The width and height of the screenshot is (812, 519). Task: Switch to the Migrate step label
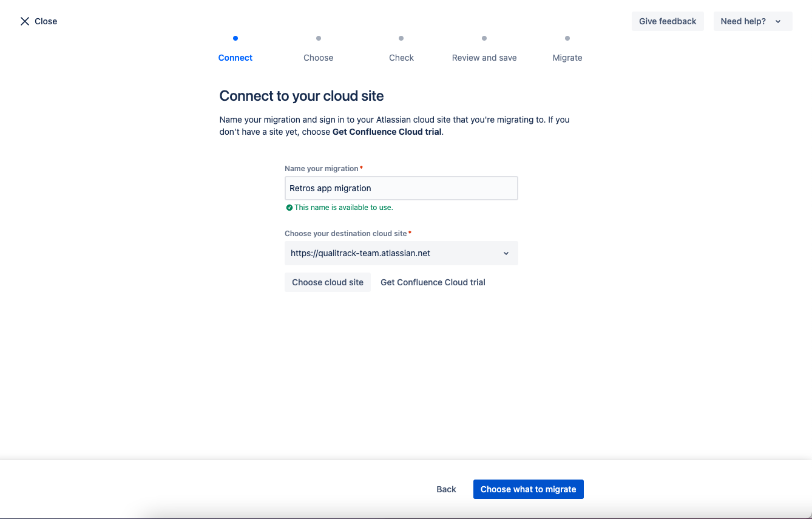click(x=567, y=58)
